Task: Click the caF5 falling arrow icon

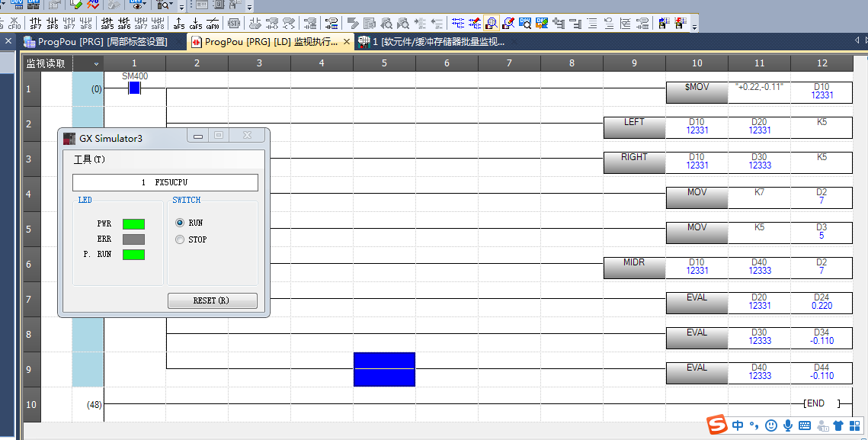Action: click(196, 23)
